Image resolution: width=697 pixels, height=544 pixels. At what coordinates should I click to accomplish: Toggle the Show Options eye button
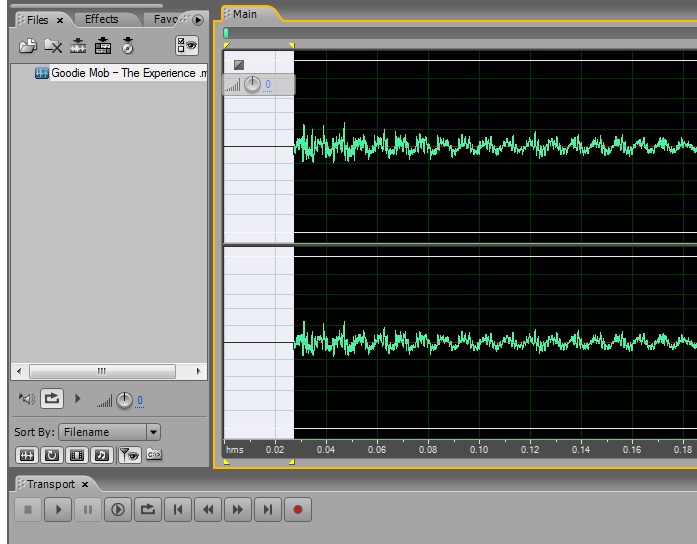coord(187,45)
